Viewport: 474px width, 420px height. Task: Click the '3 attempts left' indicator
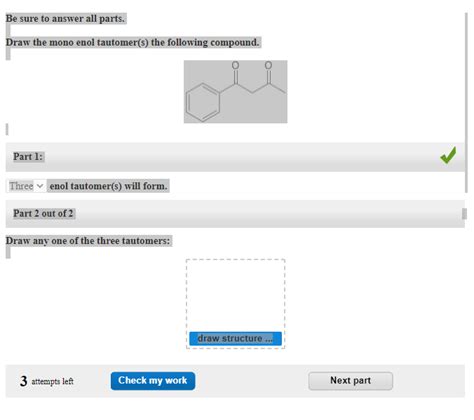[x=47, y=381]
